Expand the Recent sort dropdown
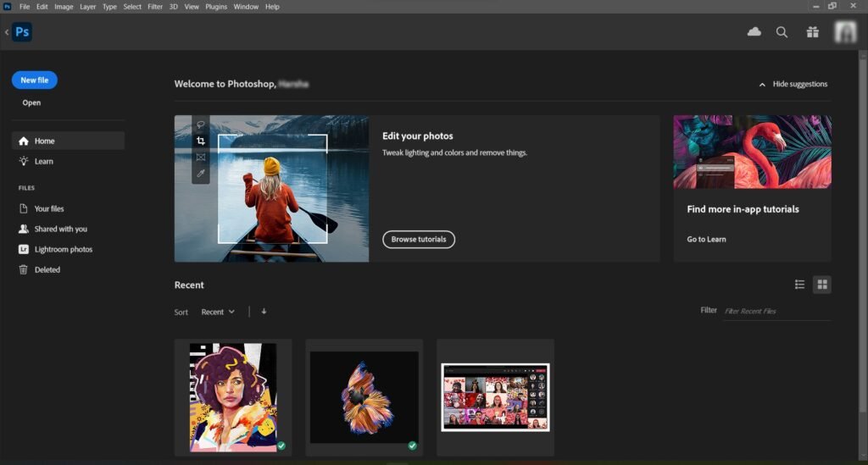The width and height of the screenshot is (868, 465). (218, 312)
